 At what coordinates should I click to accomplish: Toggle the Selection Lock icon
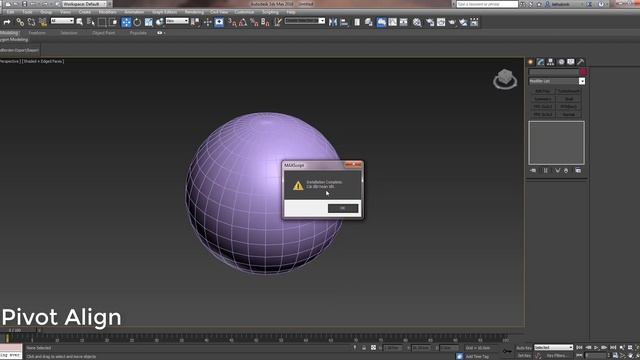364,348
